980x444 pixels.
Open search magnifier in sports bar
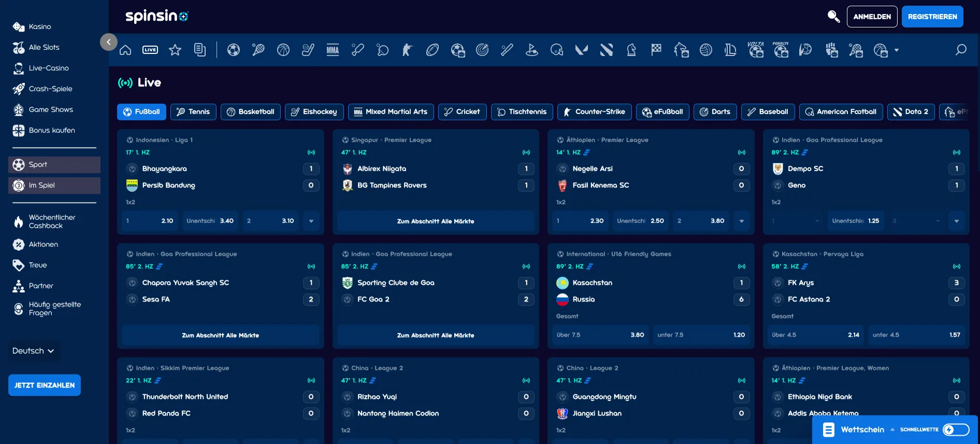point(961,50)
